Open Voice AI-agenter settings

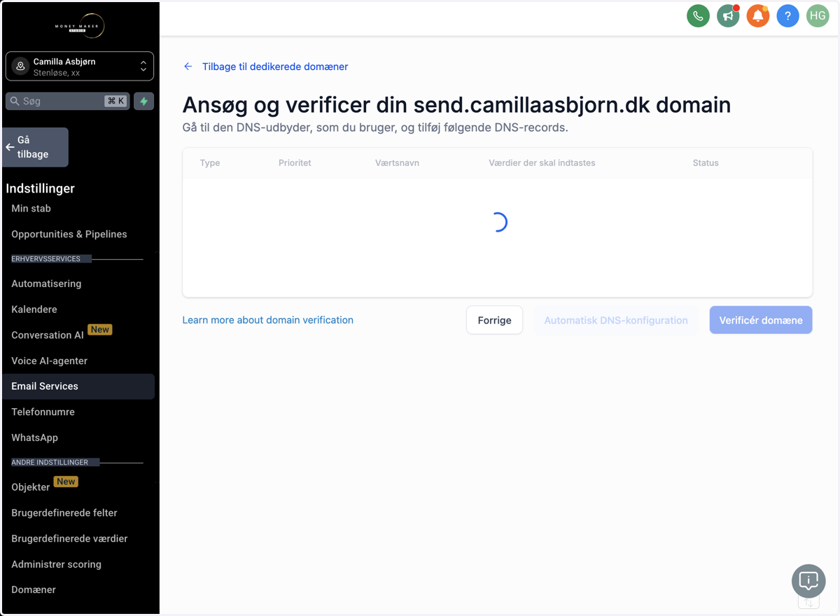(x=49, y=360)
